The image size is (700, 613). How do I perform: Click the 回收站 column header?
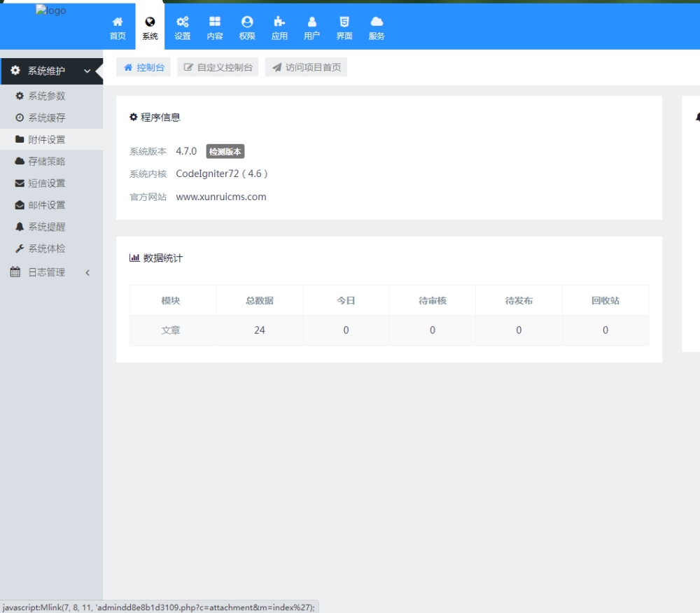pyautogui.click(x=605, y=300)
